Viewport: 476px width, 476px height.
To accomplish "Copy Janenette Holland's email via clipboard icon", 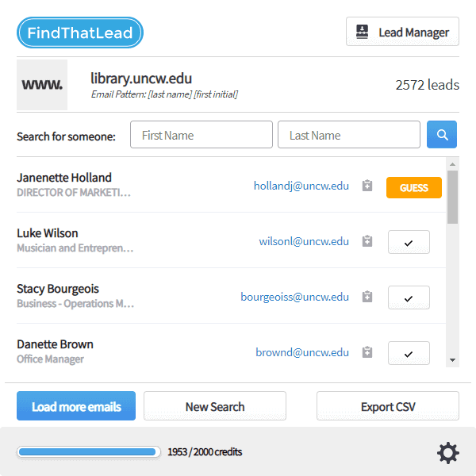I will point(367,186).
